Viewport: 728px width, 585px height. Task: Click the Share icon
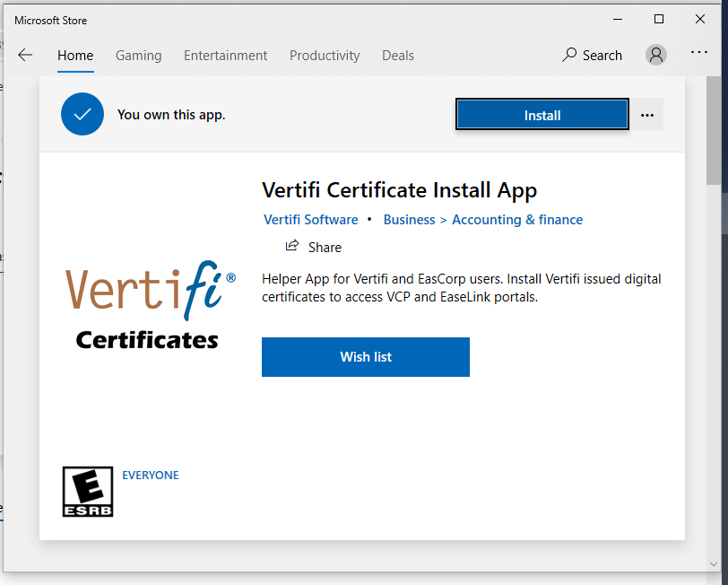(x=292, y=246)
